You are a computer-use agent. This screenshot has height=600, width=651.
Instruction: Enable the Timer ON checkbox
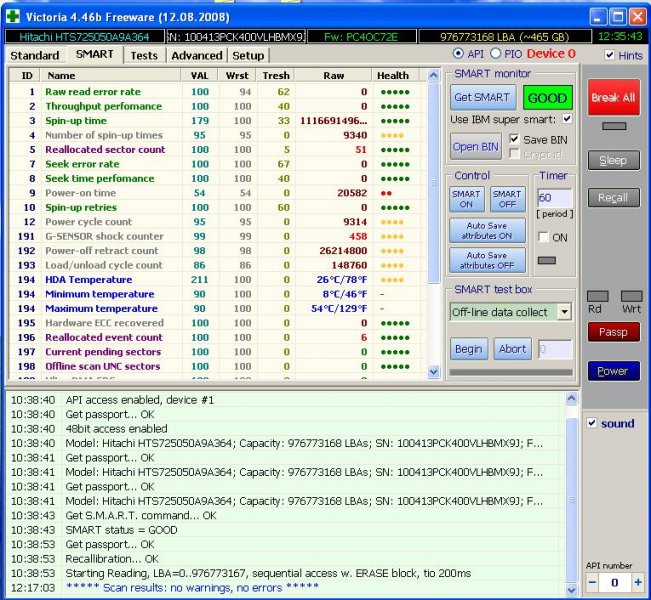click(x=543, y=237)
